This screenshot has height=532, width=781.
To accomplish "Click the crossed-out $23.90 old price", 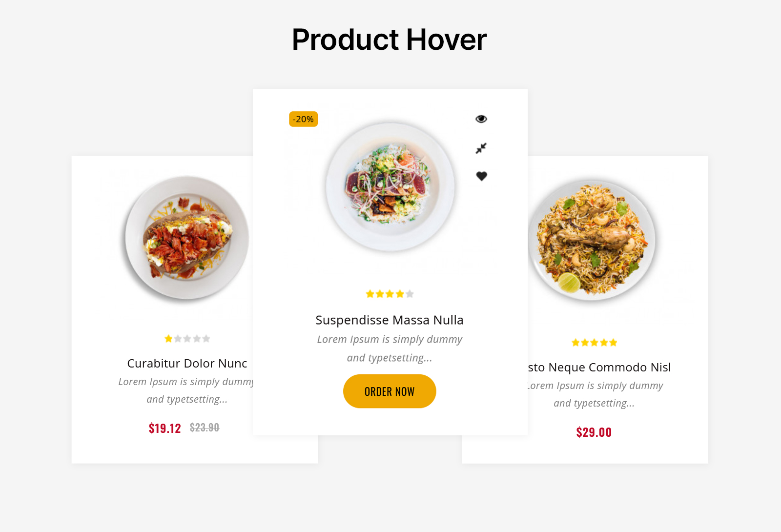I will [205, 428].
